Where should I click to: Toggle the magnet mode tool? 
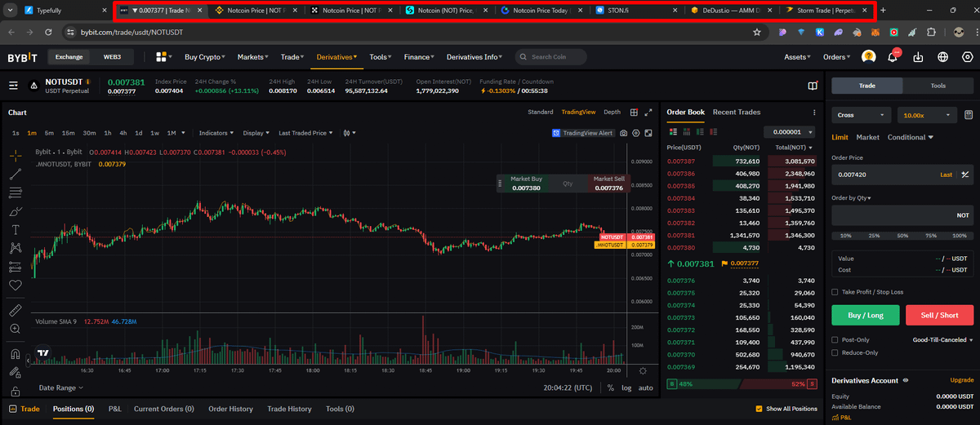(x=16, y=354)
